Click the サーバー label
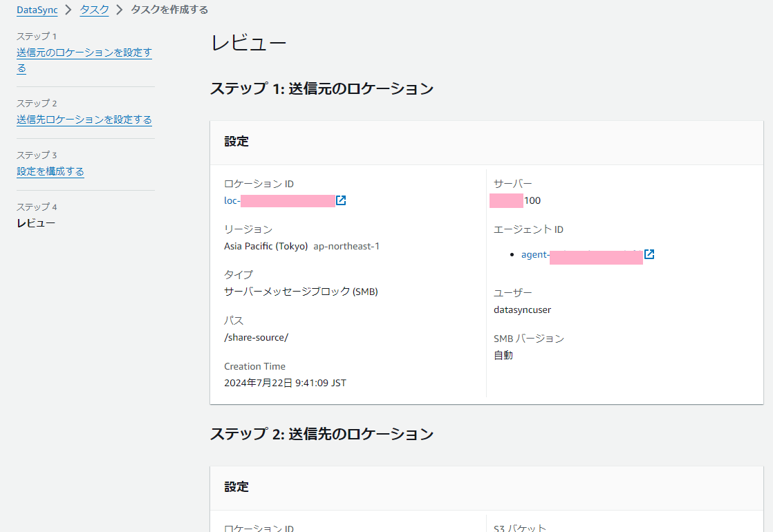Viewport: 773px width, 532px height. point(513,184)
